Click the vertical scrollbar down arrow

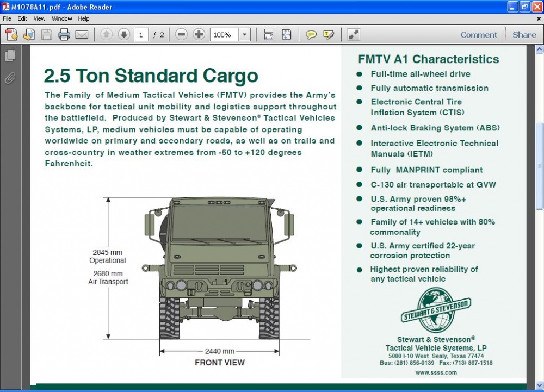click(x=540, y=385)
